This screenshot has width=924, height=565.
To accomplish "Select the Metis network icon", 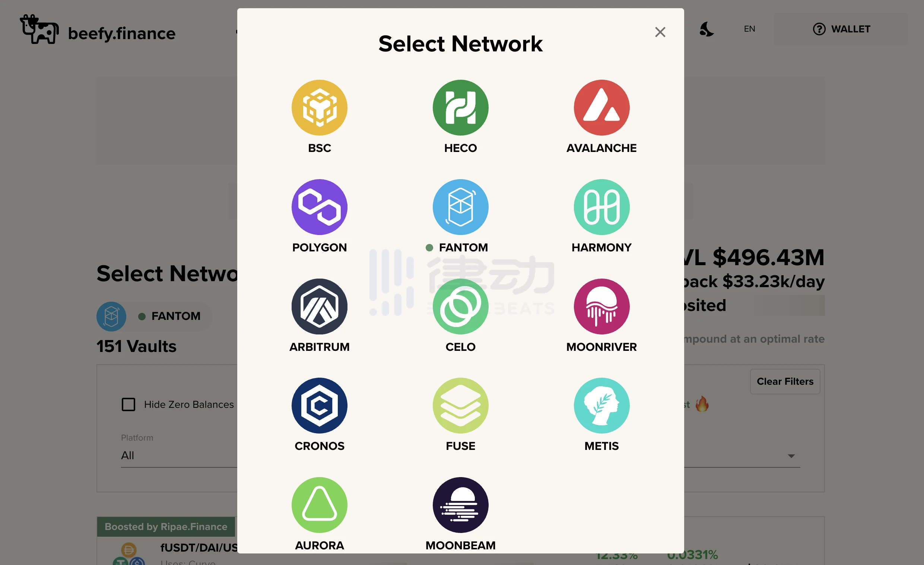I will pos(601,404).
